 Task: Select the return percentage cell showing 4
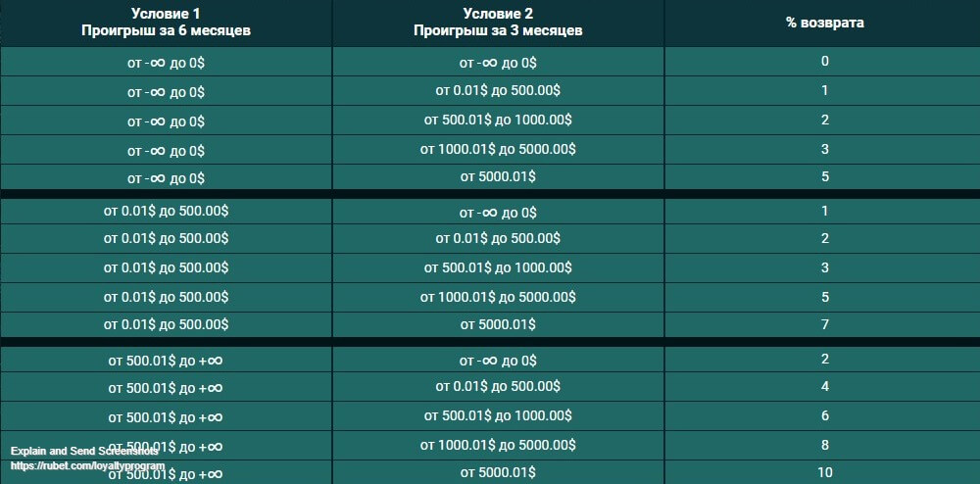pyautogui.click(x=825, y=387)
